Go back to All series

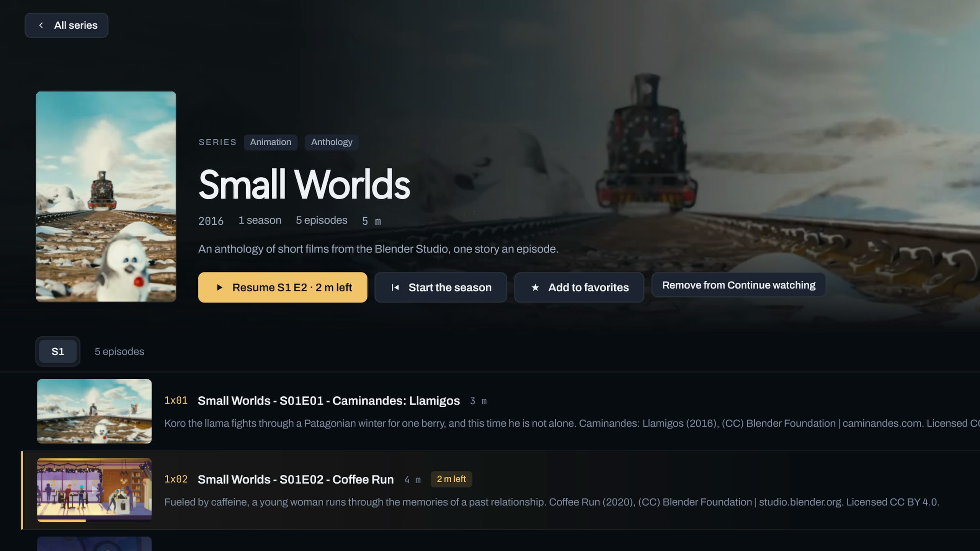(x=66, y=25)
